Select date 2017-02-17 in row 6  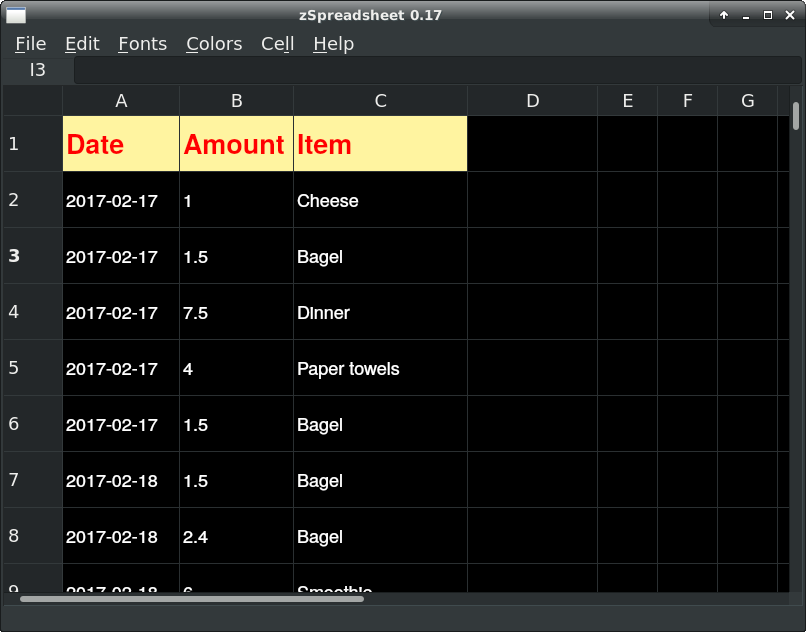(121, 424)
